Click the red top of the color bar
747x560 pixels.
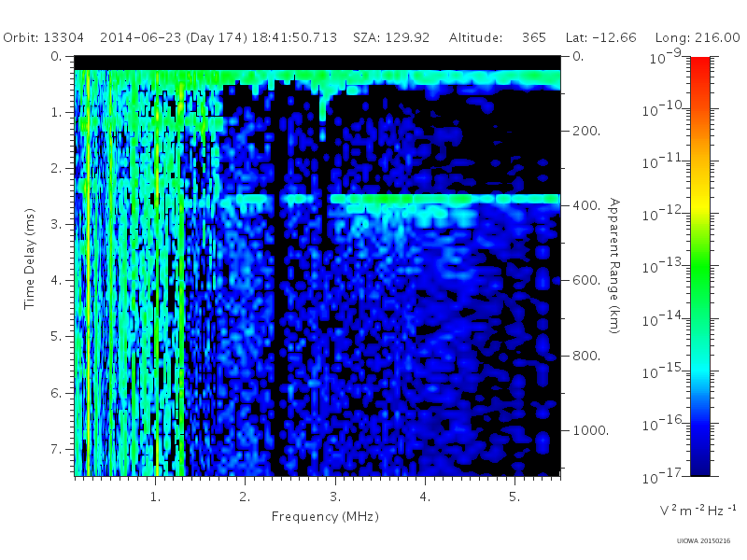[699, 64]
